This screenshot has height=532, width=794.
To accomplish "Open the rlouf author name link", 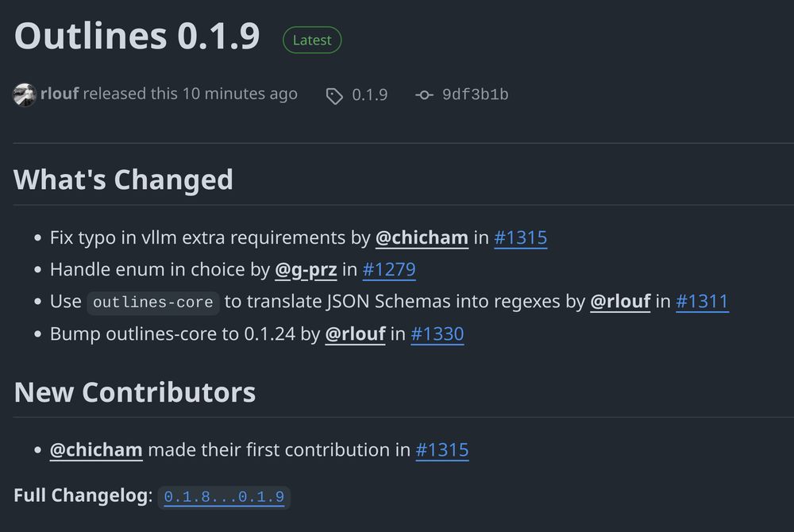I will click(60, 94).
